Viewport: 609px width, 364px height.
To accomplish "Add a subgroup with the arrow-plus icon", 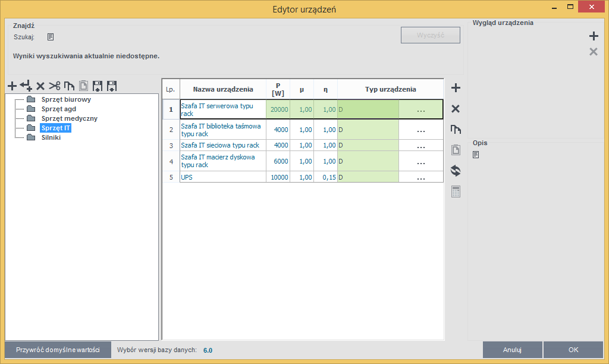I will click(x=26, y=86).
